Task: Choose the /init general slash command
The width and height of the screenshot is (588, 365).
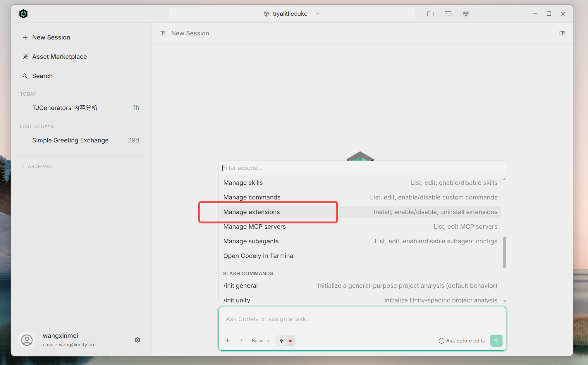Action: [360, 286]
